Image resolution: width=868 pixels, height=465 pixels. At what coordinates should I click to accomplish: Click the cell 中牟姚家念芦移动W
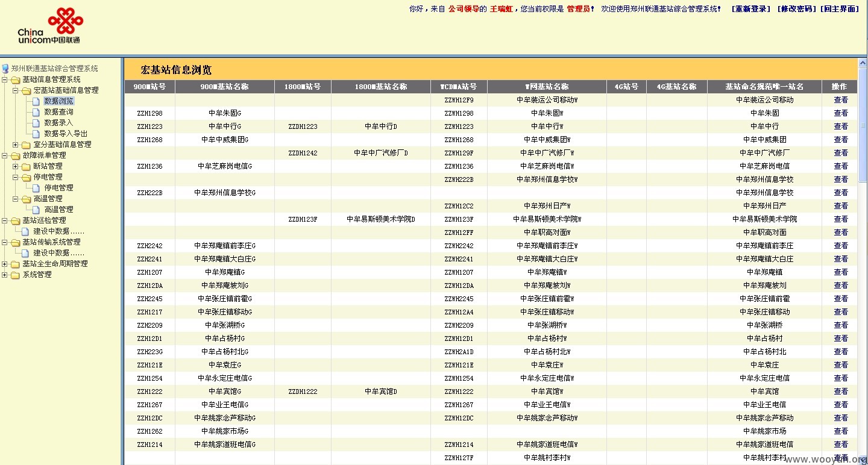tap(547, 418)
